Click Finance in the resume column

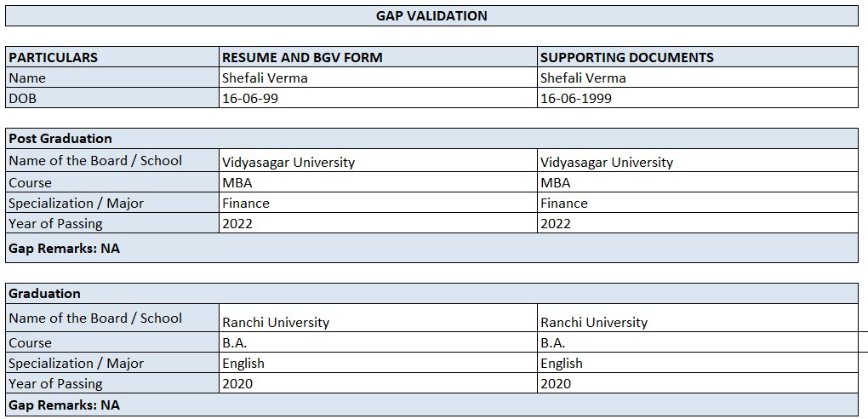[246, 203]
